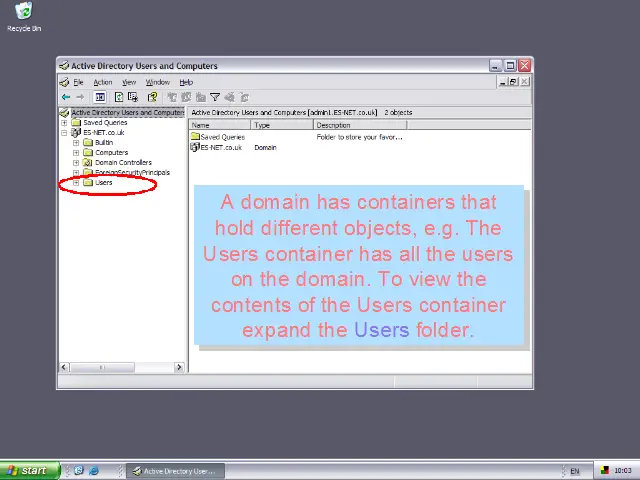Click the title bar application icon
Image resolution: width=640 pixels, height=480 pixels.
(64, 65)
